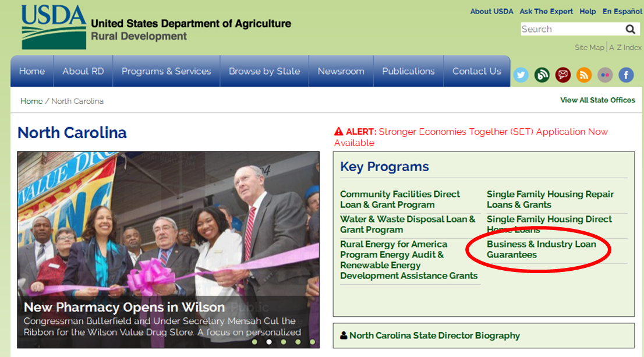Open the Browse by State menu
The image size is (644, 357).
point(264,71)
